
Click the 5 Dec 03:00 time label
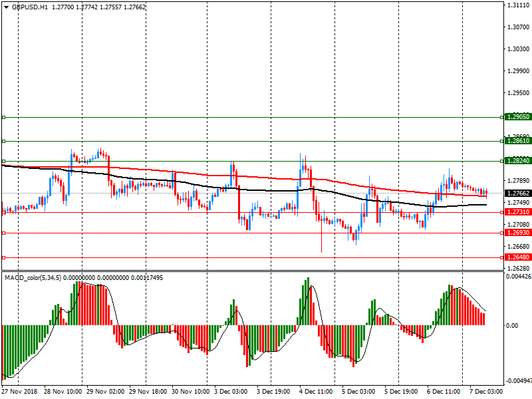click(358, 391)
